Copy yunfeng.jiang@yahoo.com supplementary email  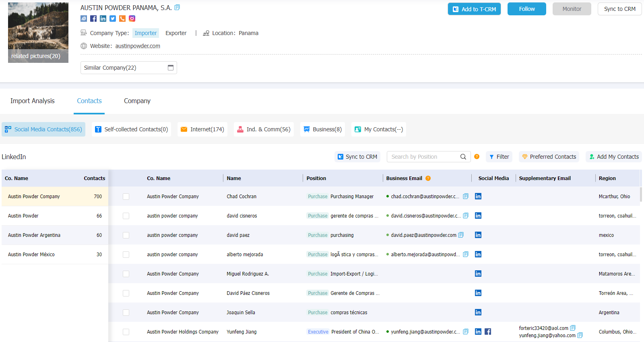click(580, 335)
